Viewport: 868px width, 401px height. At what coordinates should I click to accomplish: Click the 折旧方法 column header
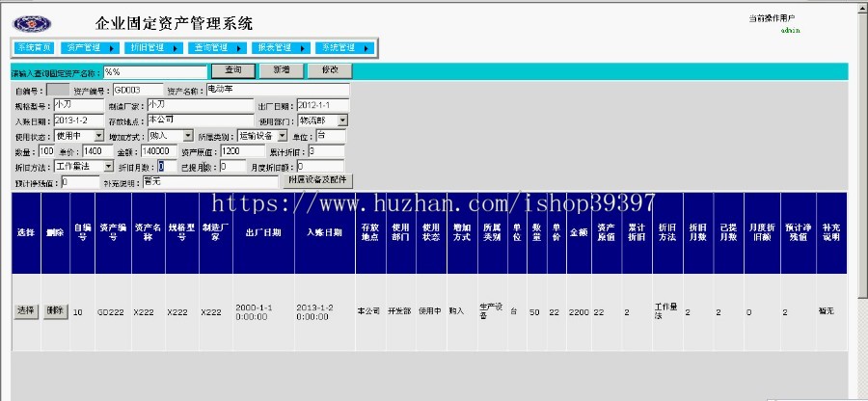tap(667, 232)
